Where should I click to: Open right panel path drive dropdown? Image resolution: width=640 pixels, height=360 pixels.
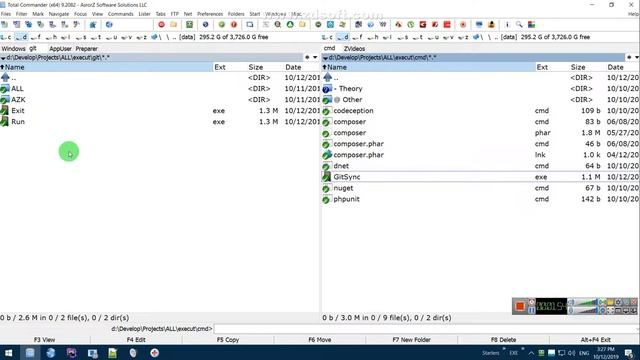click(325, 58)
